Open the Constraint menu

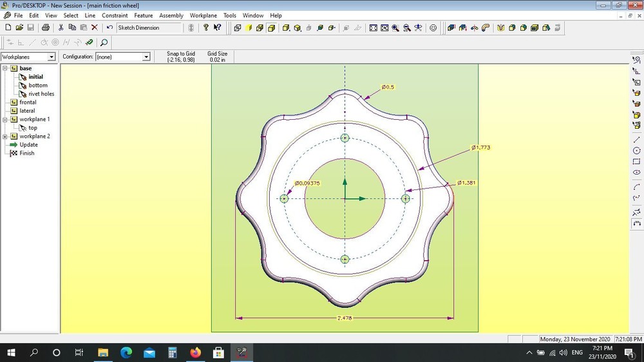click(x=115, y=15)
